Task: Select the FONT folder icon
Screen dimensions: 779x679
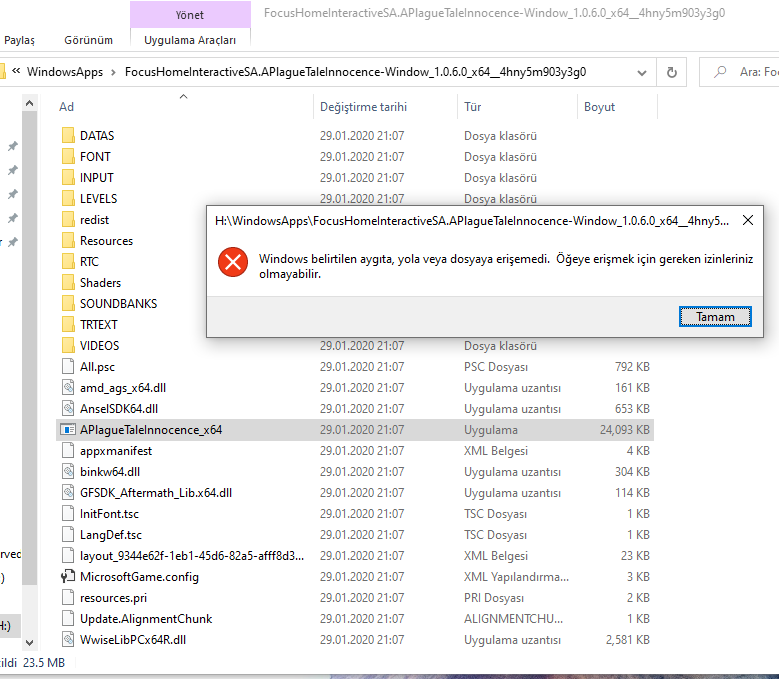Action: click(68, 156)
